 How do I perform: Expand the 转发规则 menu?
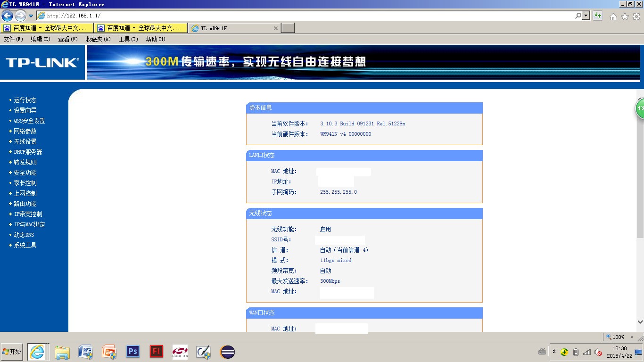[25, 162]
